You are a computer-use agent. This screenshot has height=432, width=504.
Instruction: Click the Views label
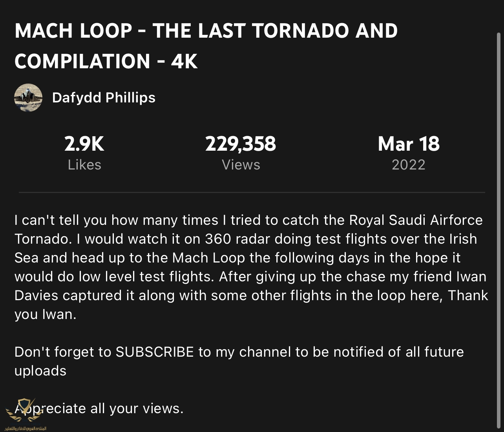tap(241, 165)
